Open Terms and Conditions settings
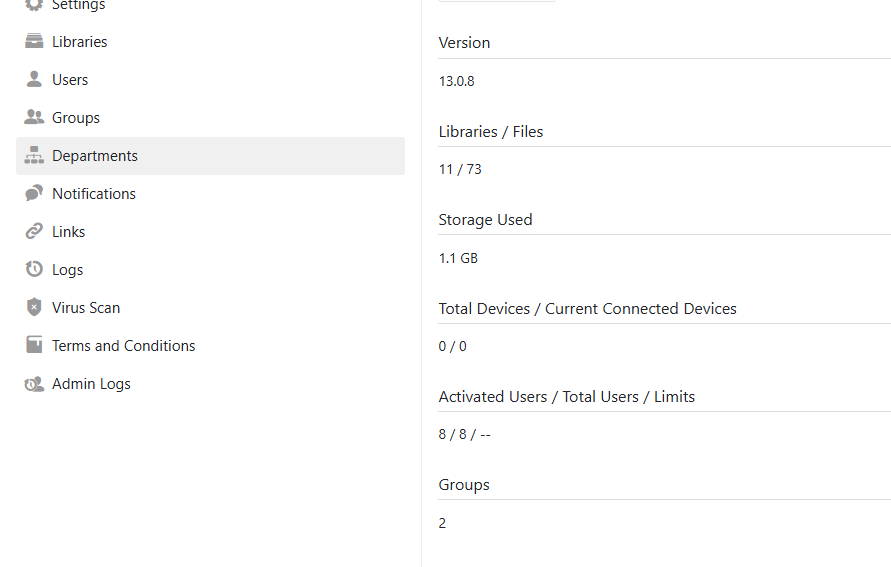This screenshot has height=567, width=891. [210, 345]
